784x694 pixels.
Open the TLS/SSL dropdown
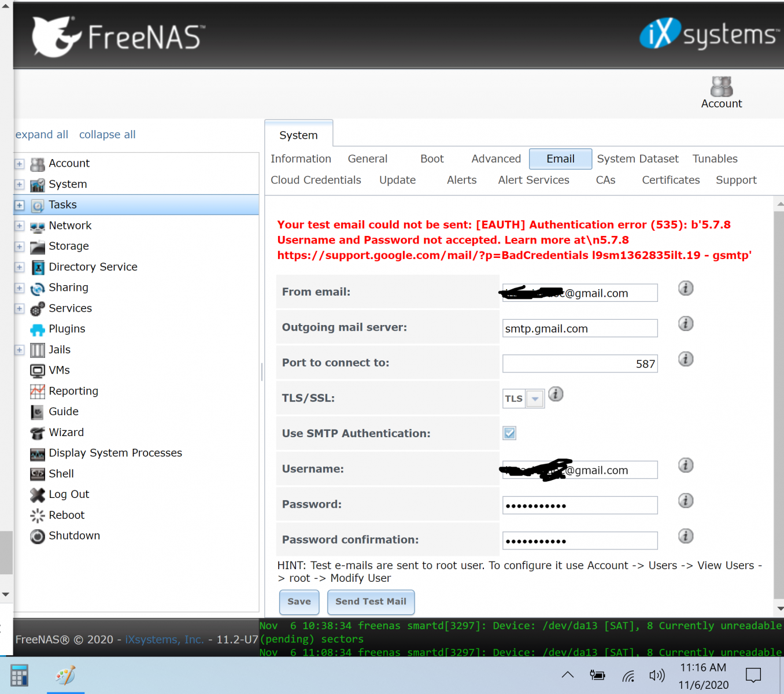point(535,398)
